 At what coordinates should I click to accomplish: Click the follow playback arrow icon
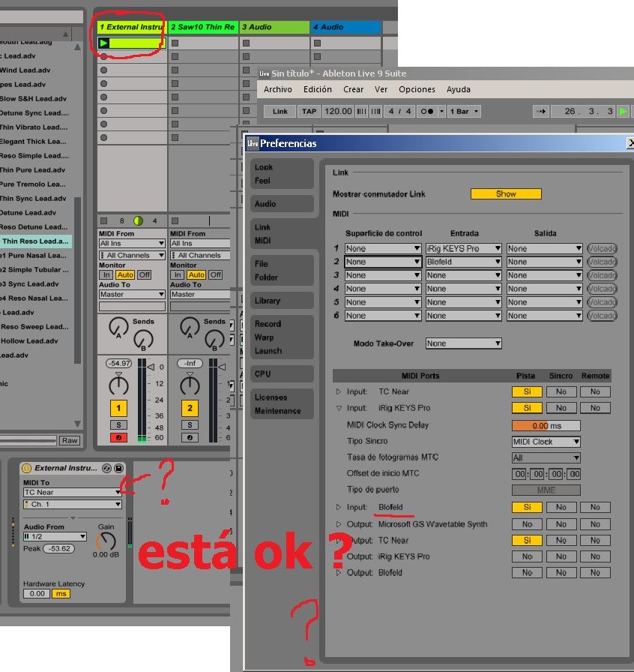[x=541, y=112]
